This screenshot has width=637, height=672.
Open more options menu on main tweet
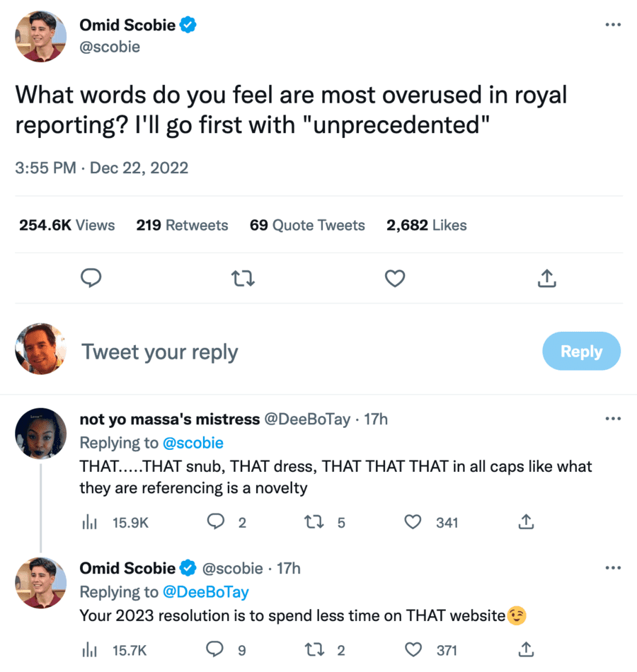[613, 25]
